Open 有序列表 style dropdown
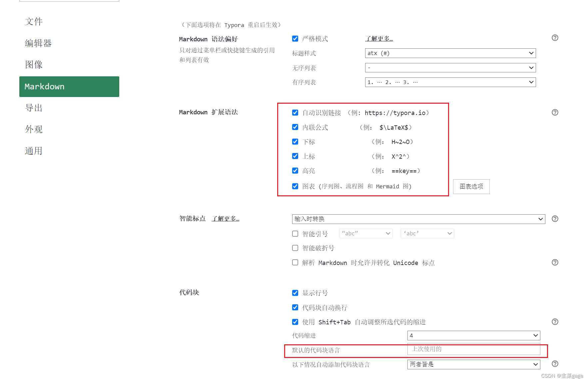This screenshot has height=382, width=588. point(450,82)
